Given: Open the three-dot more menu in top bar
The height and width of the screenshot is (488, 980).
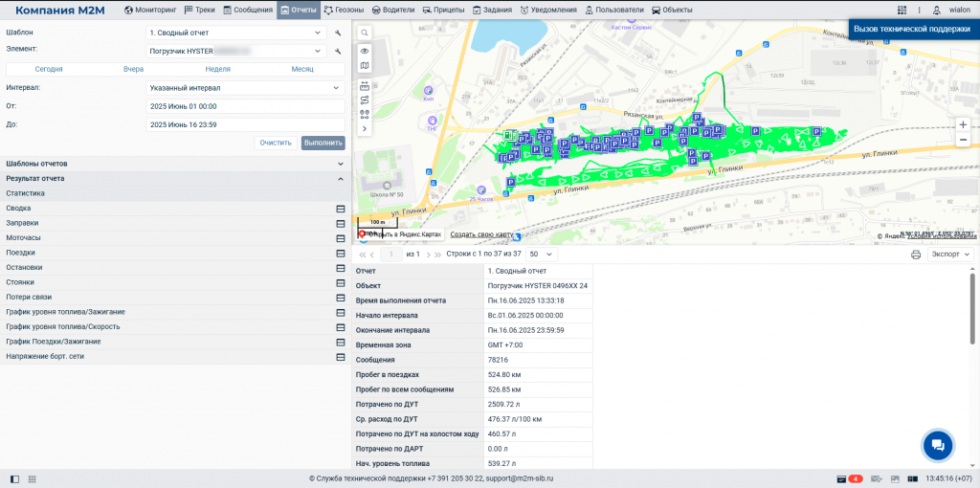Looking at the screenshot, I should 920,10.
